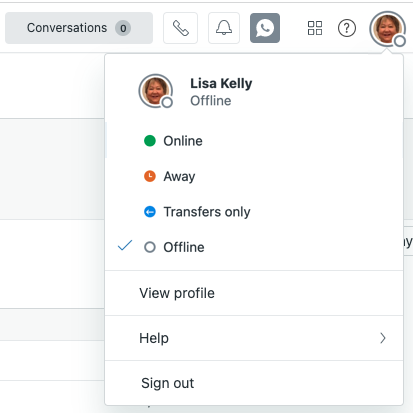Viewport: 413px width, 413px height.
Task: Click the Lisa Kelly name text
Action: 221,83
